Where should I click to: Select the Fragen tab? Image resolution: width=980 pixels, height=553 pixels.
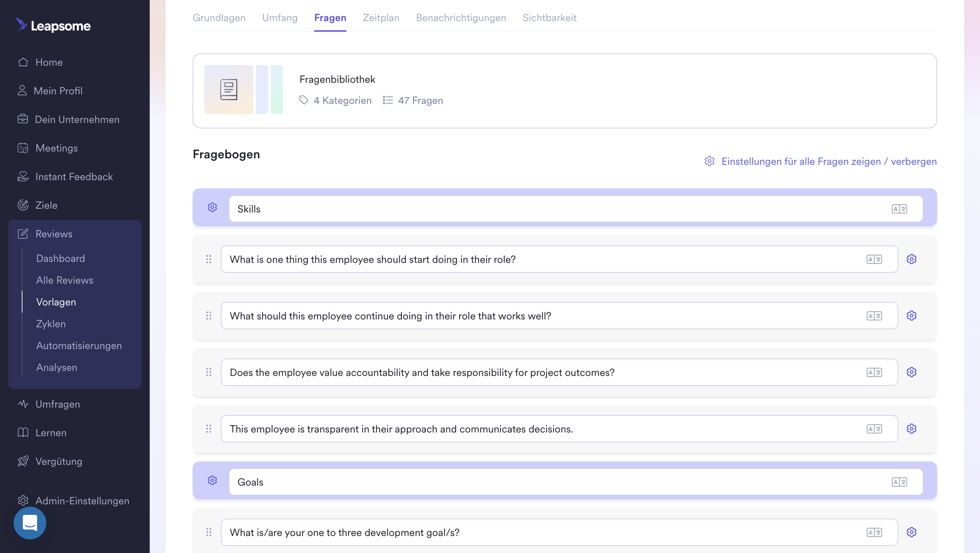click(x=330, y=18)
